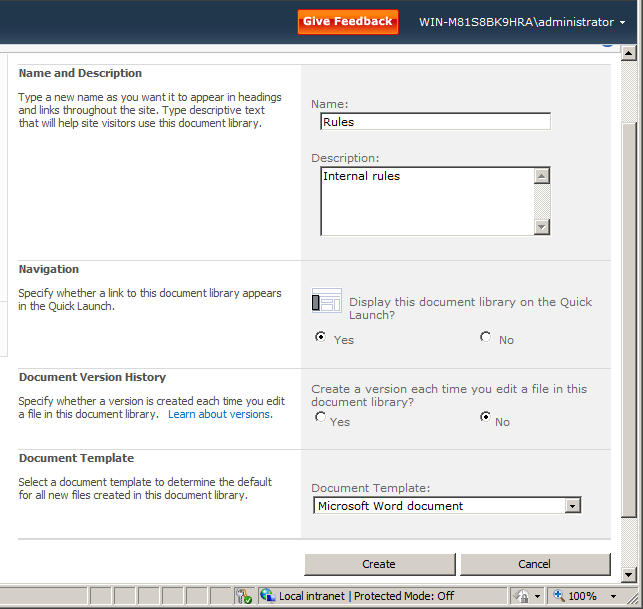The image size is (643, 609).
Task: Click the Name: field label
Action: [330, 104]
